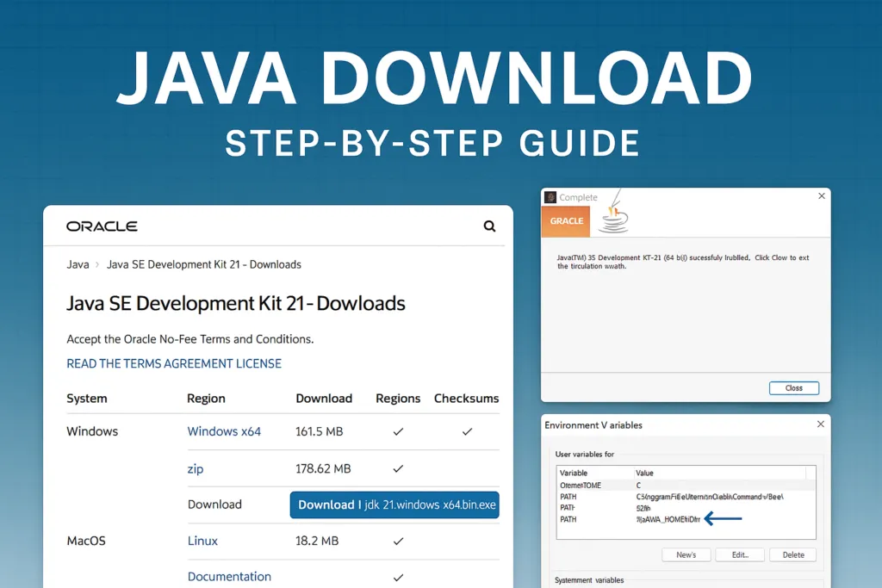Click the search magnifier icon on Oracle page

(x=489, y=226)
